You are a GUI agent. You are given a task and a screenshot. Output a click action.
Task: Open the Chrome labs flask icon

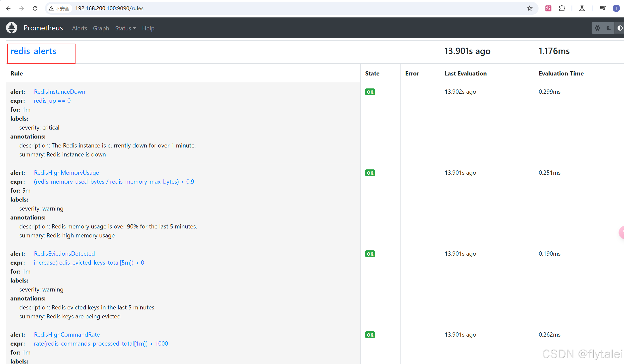(x=582, y=8)
